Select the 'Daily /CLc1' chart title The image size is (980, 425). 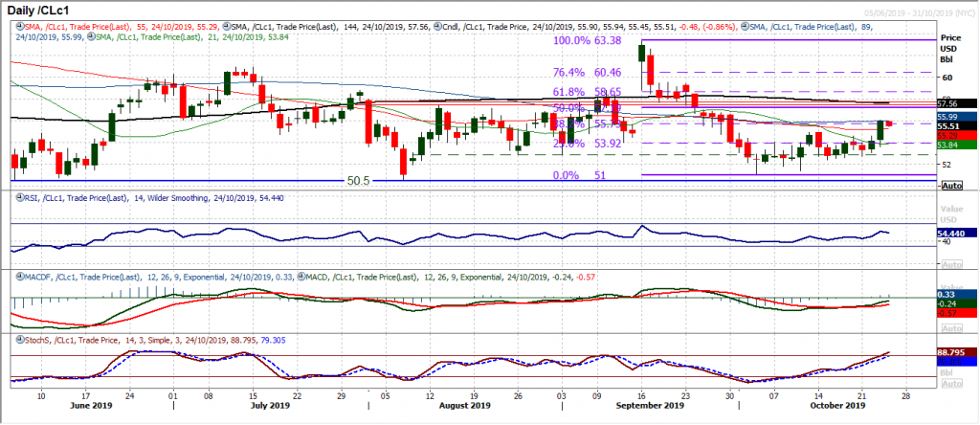[x=38, y=9]
